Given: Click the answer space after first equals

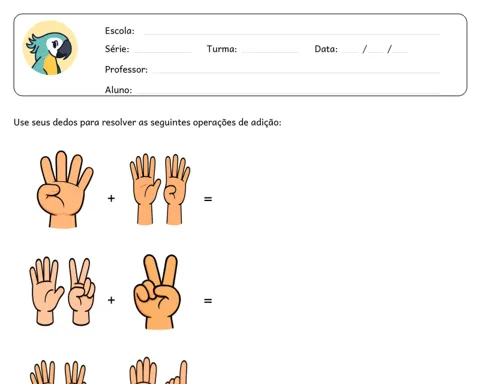Looking at the screenshot, I should click(x=333, y=199).
